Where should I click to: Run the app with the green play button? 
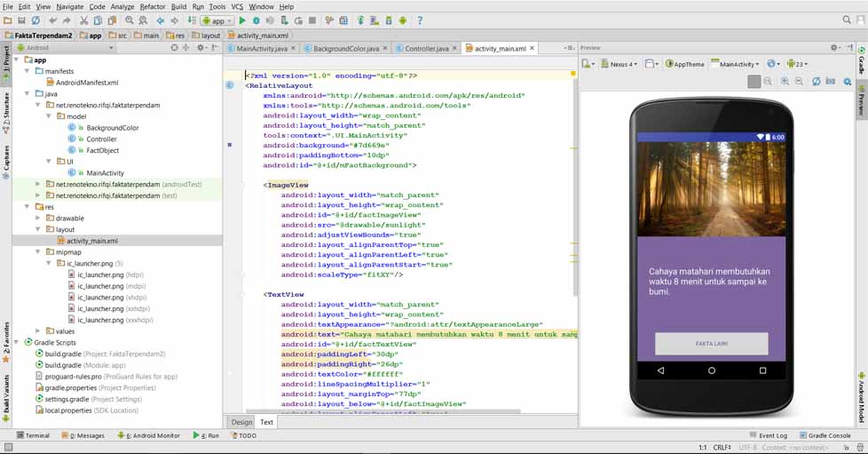click(242, 20)
